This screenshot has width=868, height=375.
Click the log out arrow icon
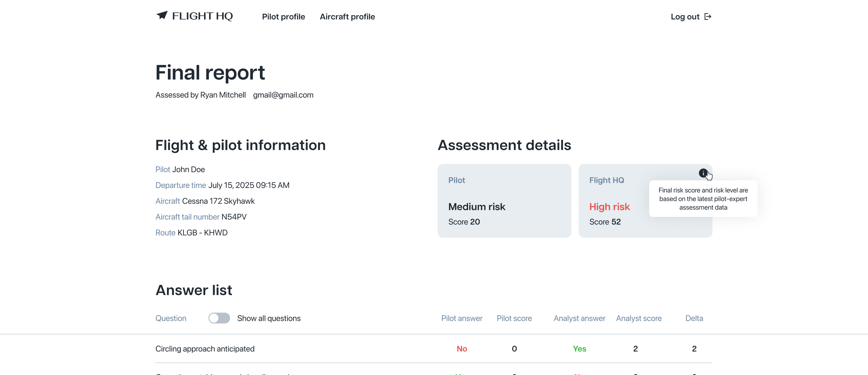[x=708, y=16]
